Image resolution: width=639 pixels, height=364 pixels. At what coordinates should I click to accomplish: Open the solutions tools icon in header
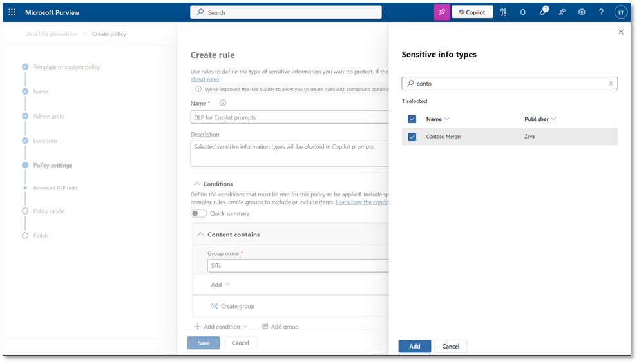coord(503,12)
